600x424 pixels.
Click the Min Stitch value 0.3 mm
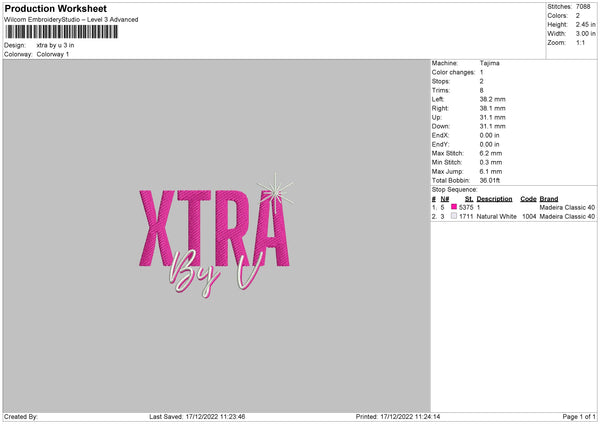tap(491, 162)
